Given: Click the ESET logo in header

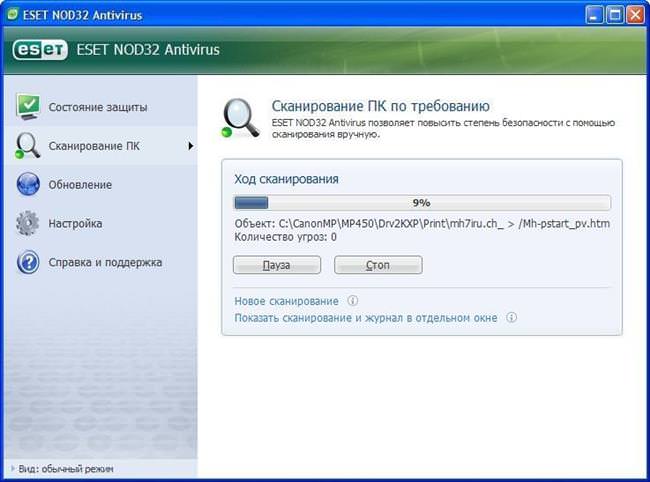Looking at the screenshot, I should pyautogui.click(x=40, y=50).
